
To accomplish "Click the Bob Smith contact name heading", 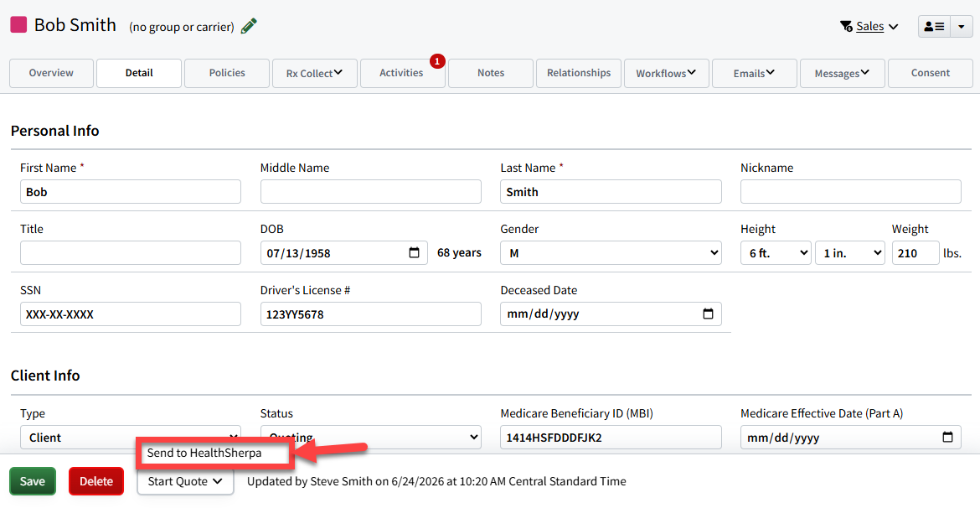I will point(75,25).
